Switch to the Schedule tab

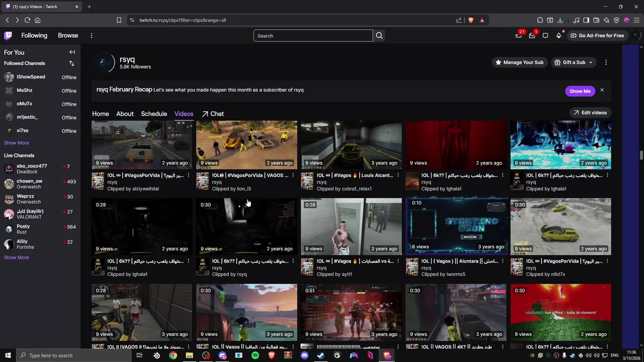coord(154,114)
